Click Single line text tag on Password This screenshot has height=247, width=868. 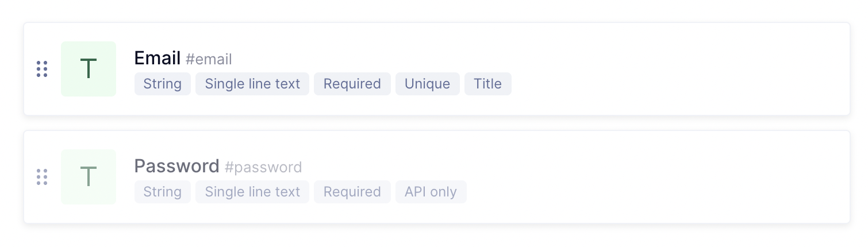252,192
